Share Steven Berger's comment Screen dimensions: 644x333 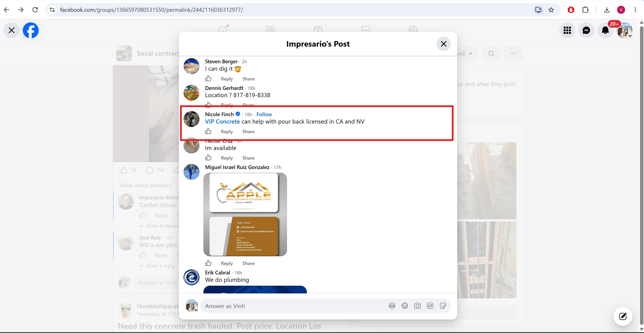pyautogui.click(x=248, y=79)
